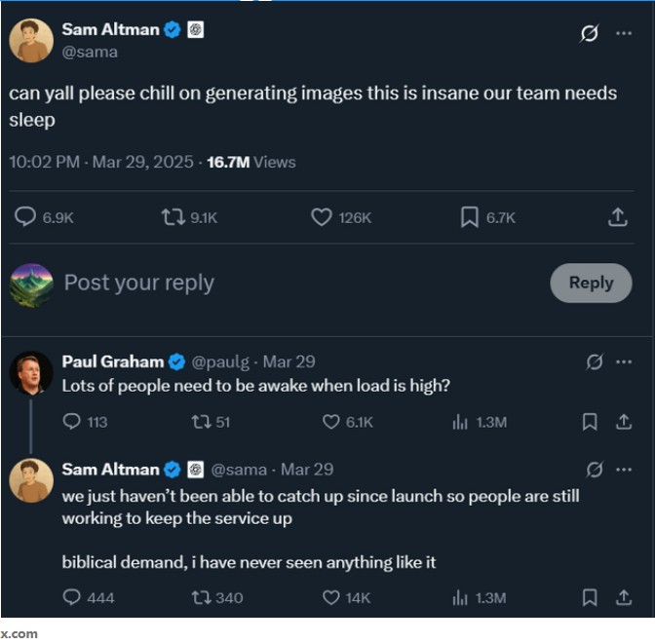Viewport: 655px width, 644px height.
Task: Open more options menu on main post
Action: pos(624,33)
